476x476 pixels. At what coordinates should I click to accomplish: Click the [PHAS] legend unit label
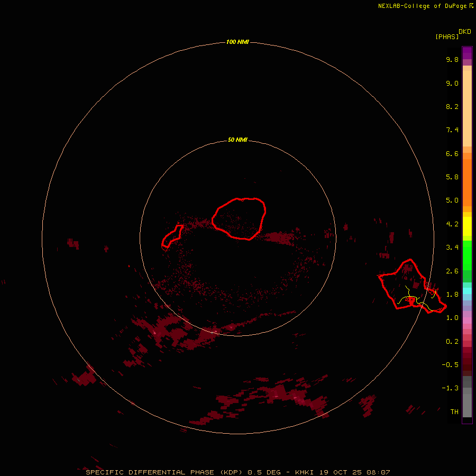[447, 36]
